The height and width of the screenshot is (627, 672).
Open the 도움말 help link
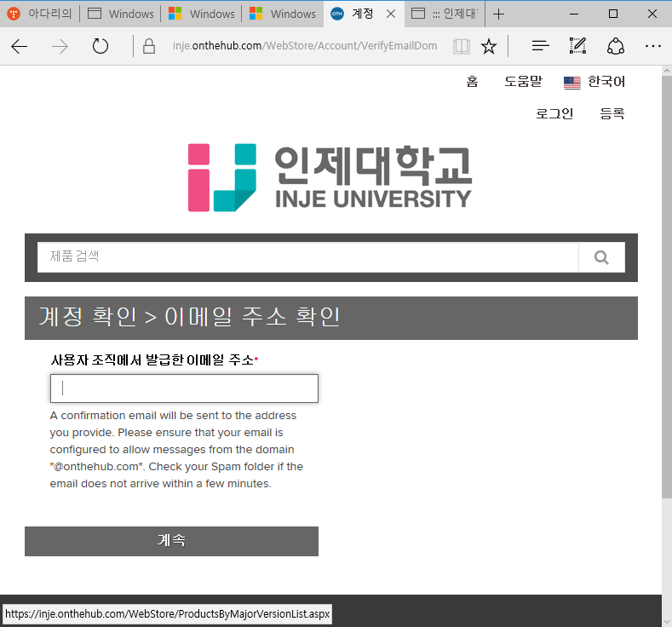(x=523, y=82)
